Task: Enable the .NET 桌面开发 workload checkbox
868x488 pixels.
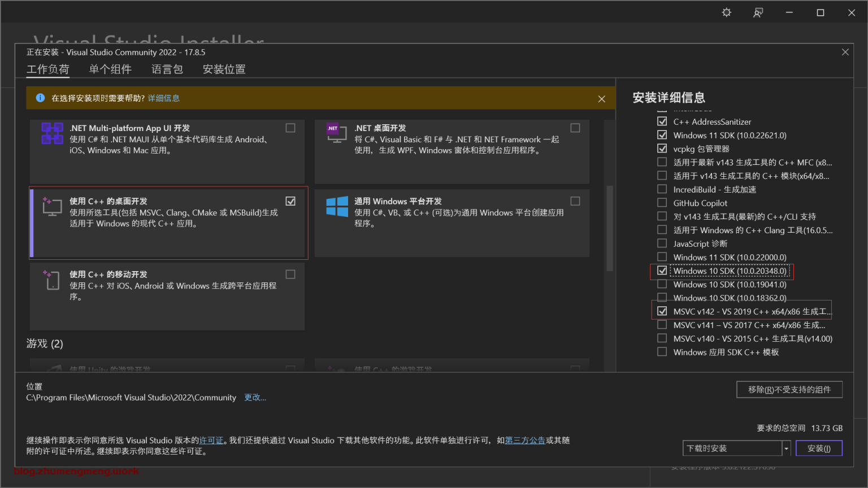Action: point(575,128)
